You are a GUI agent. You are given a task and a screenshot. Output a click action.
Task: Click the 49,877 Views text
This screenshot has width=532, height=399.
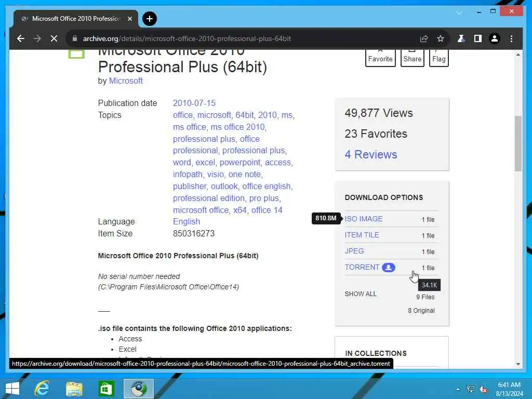tap(379, 113)
